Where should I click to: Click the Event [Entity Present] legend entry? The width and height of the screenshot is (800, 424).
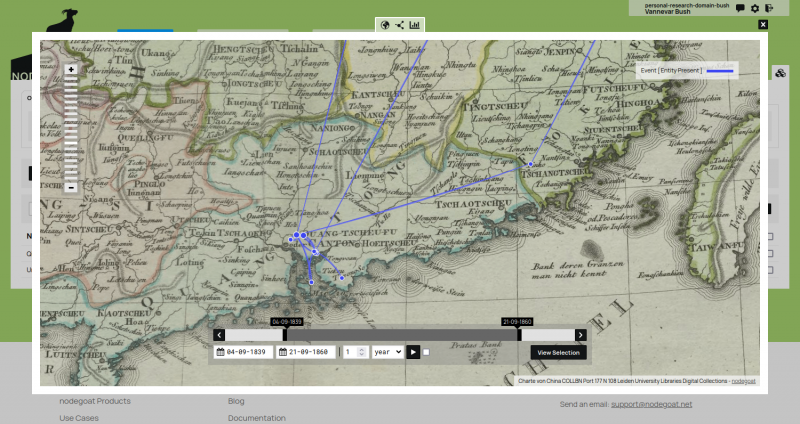pyautogui.click(x=687, y=70)
